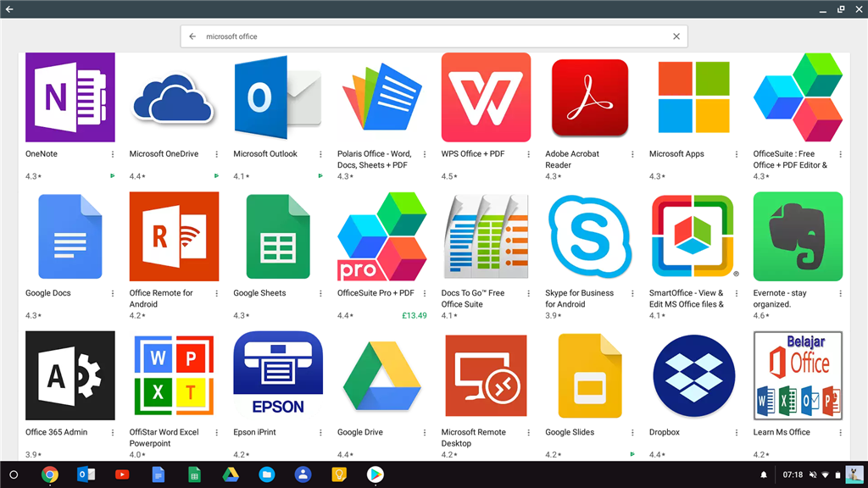
Task: Open the Google Drive app icon
Action: point(382,375)
